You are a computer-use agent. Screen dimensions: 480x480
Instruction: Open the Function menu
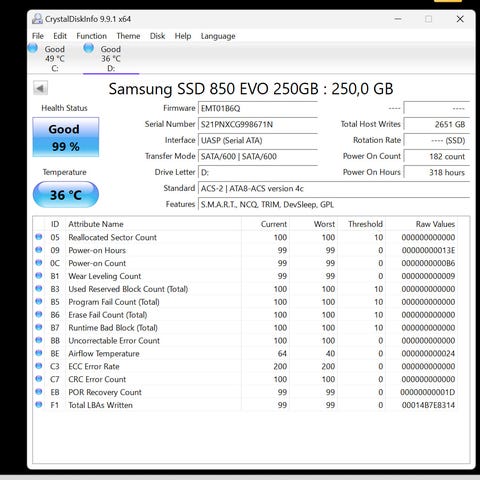91,36
